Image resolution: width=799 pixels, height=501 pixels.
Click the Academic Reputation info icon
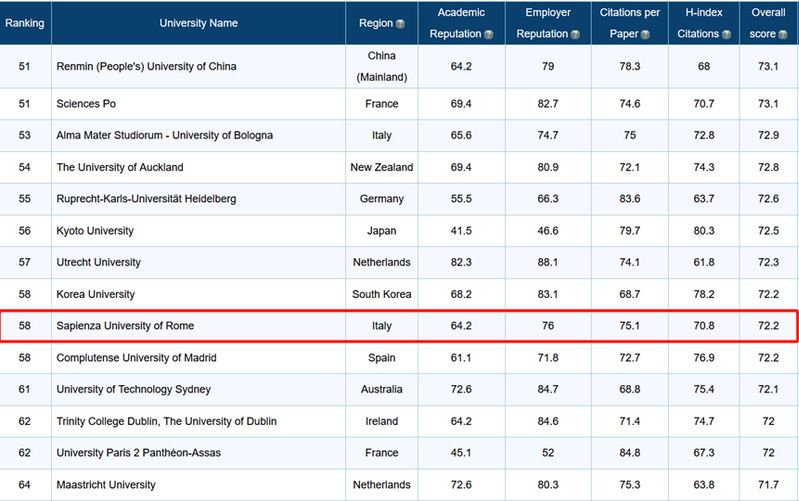pyautogui.click(x=489, y=34)
